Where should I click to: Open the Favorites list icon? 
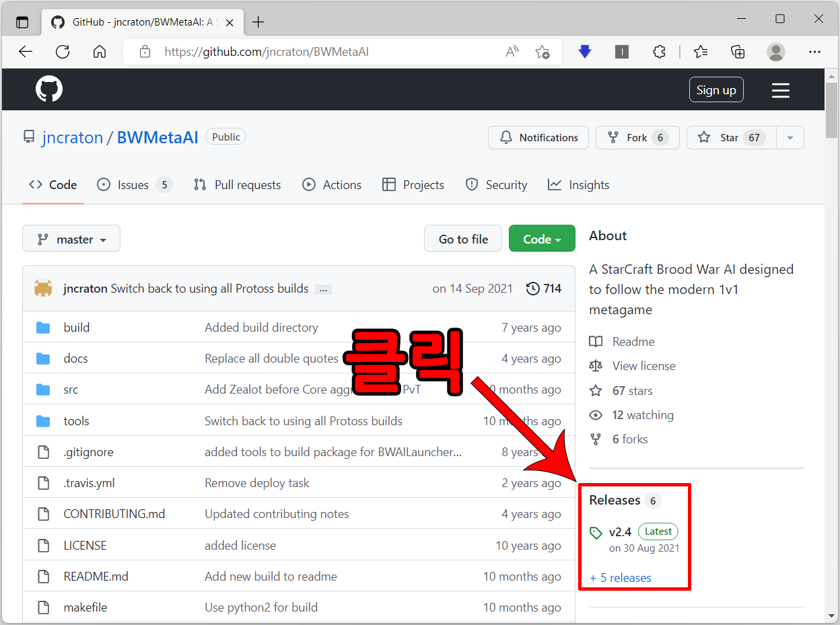(701, 52)
